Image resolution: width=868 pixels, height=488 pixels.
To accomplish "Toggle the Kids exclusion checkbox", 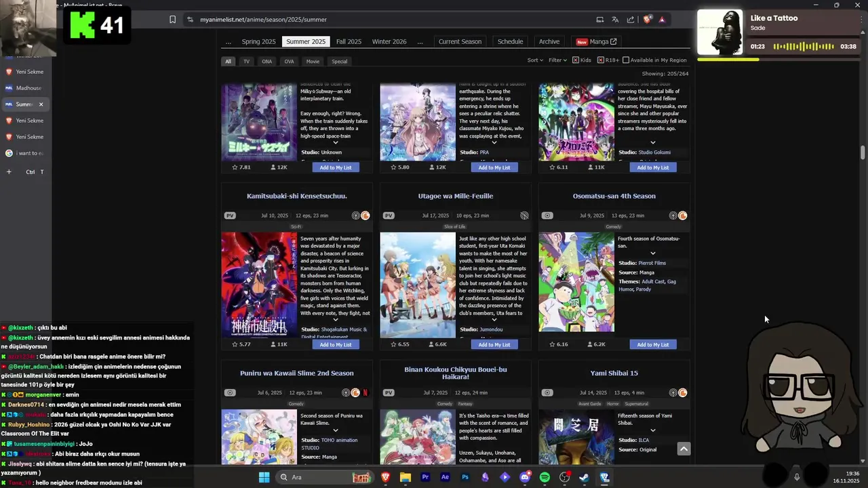I will tap(576, 60).
